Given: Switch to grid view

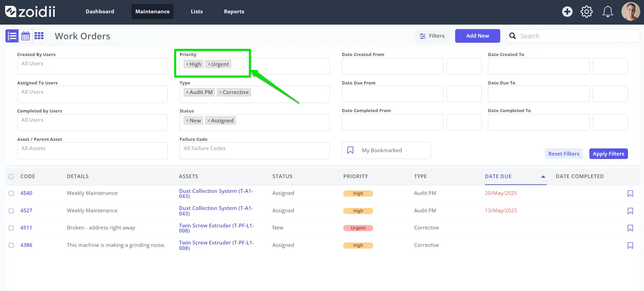Looking at the screenshot, I should click(x=39, y=36).
